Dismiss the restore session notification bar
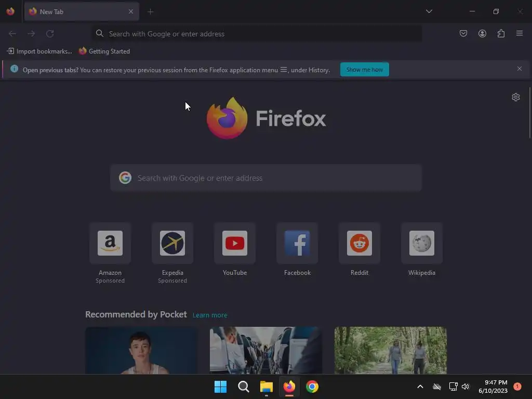Image resolution: width=532 pixels, height=399 pixels. coord(520,69)
